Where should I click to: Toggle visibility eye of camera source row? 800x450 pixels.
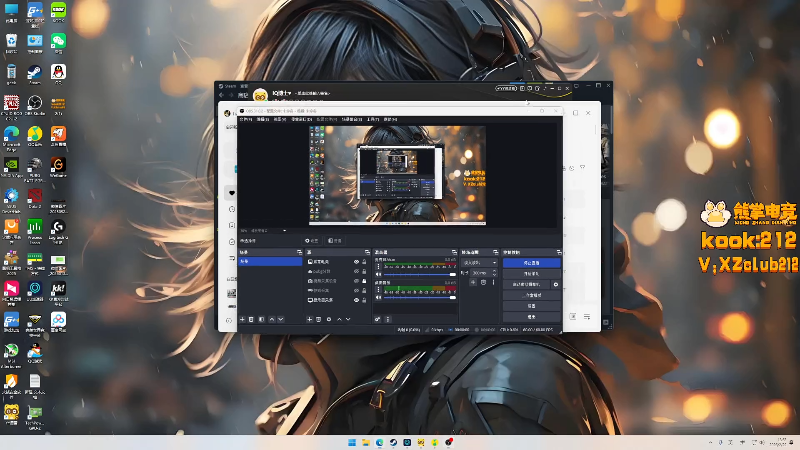click(x=356, y=281)
